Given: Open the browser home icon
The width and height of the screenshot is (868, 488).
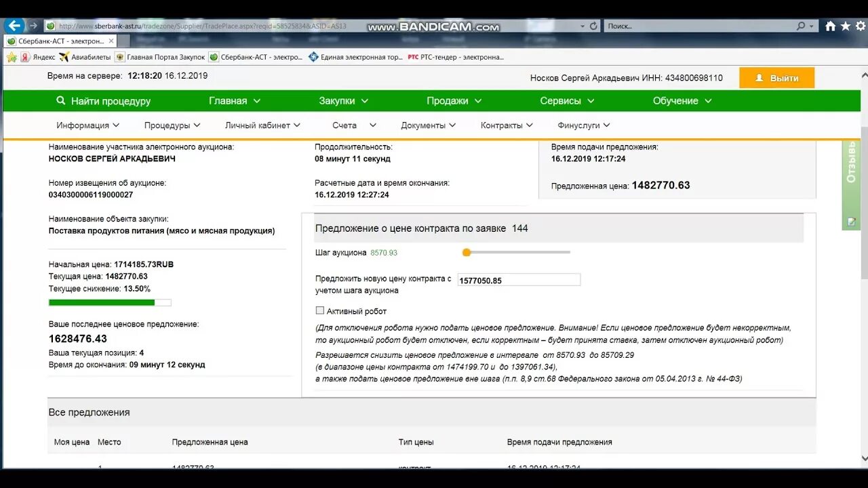Looking at the screenshot, I should tap(831, 26).
